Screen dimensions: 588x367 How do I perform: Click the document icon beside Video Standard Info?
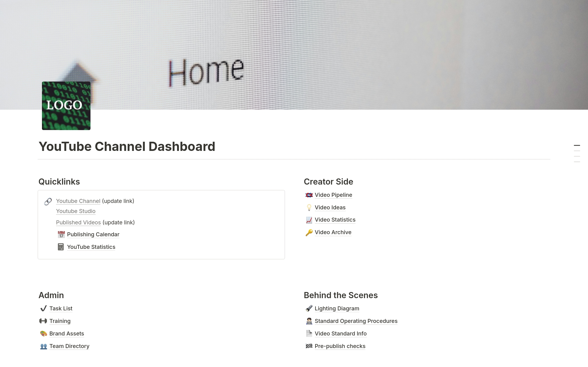click(x=309, y=334)
